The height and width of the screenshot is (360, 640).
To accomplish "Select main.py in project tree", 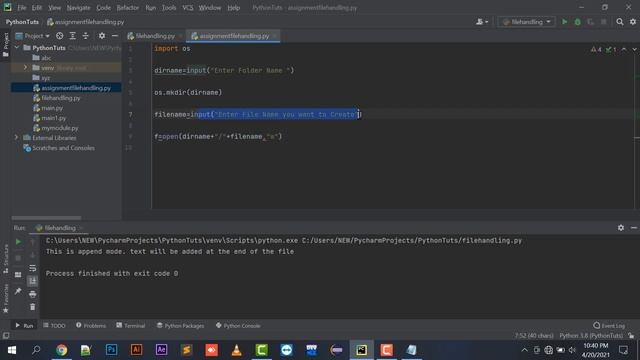I will click(x=48, y=108).
